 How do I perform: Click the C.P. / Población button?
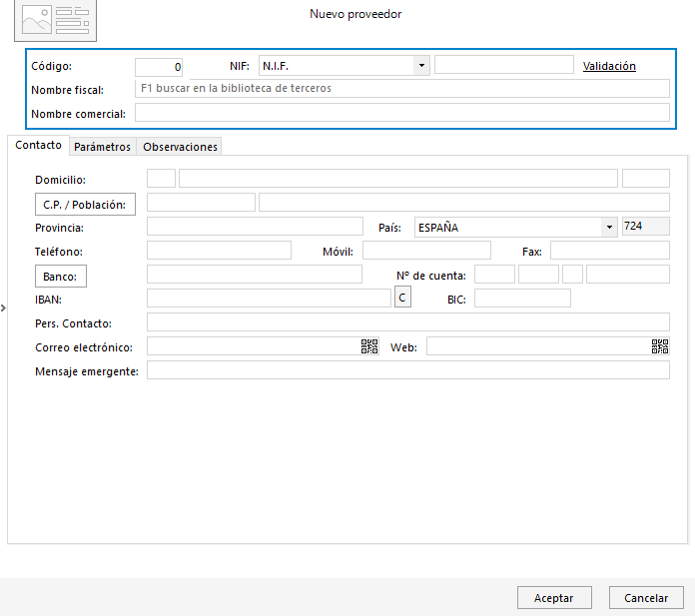85,205
